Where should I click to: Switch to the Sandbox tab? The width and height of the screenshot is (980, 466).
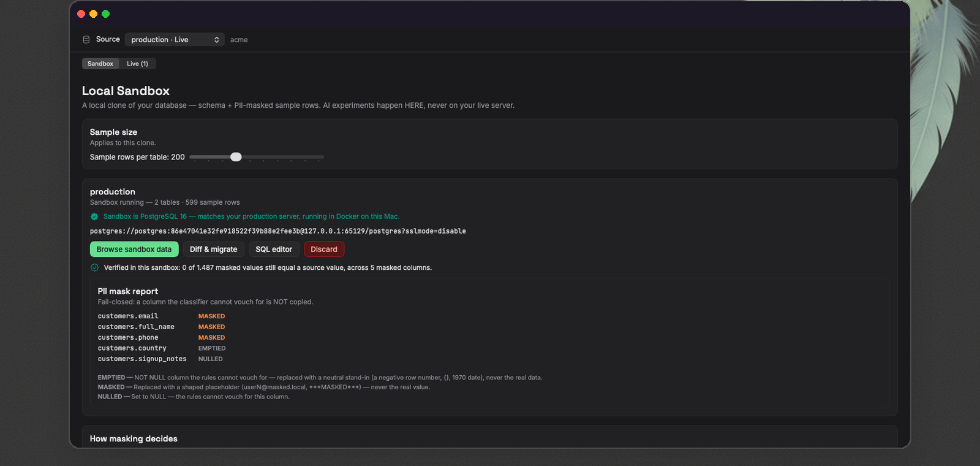[x=100, y=64]
